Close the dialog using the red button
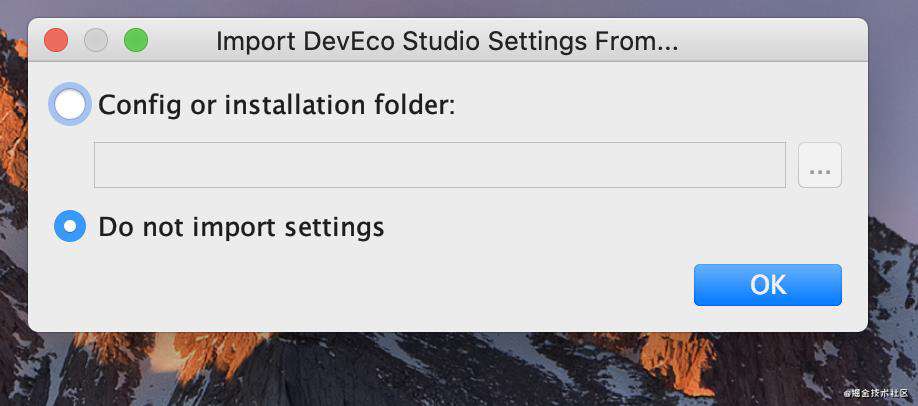 56,40
